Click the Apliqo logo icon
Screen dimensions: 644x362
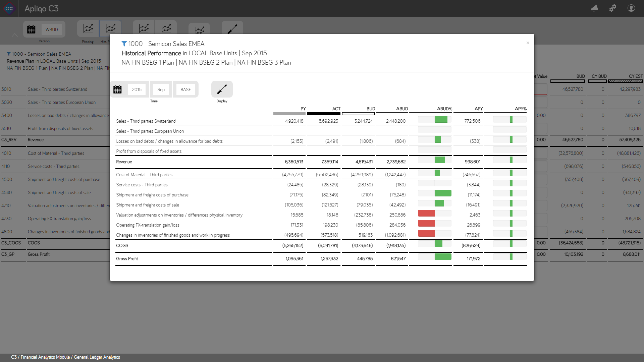(9, 8)
